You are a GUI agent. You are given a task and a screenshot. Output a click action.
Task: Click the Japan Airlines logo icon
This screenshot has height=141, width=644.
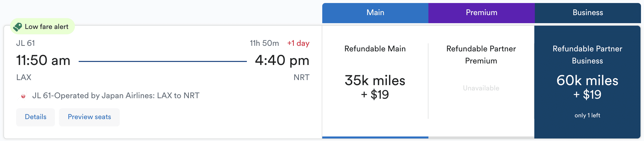(x=23, y=96)
